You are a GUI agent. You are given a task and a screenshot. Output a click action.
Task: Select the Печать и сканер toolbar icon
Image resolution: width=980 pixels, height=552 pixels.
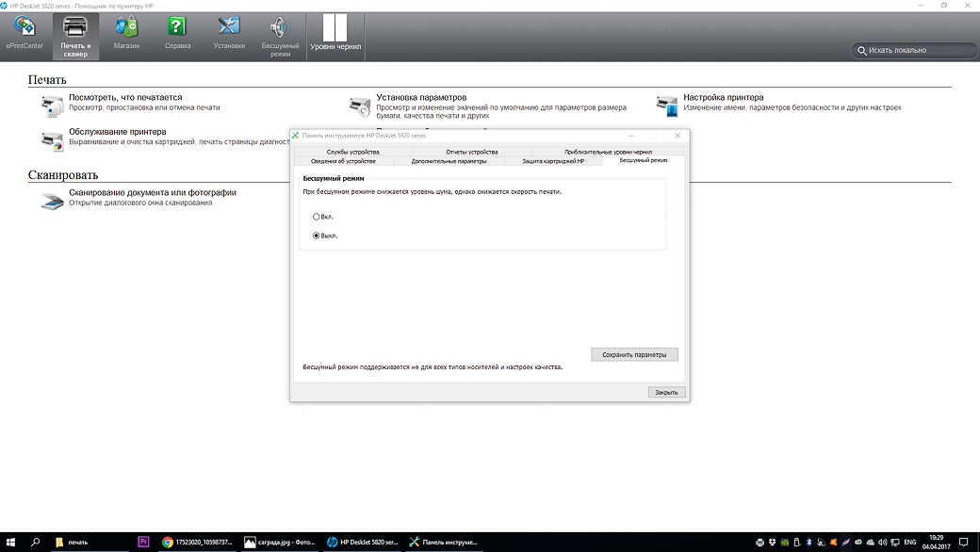(75, 36)
